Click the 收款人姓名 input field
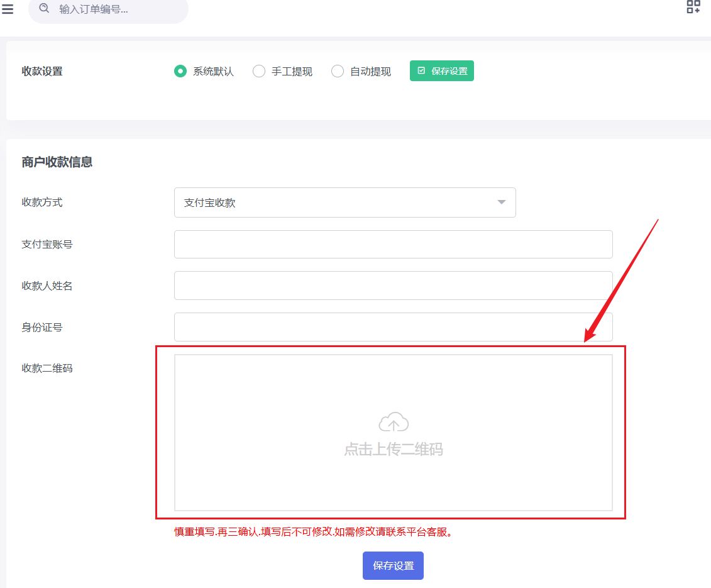 click(x=393, y=286)
